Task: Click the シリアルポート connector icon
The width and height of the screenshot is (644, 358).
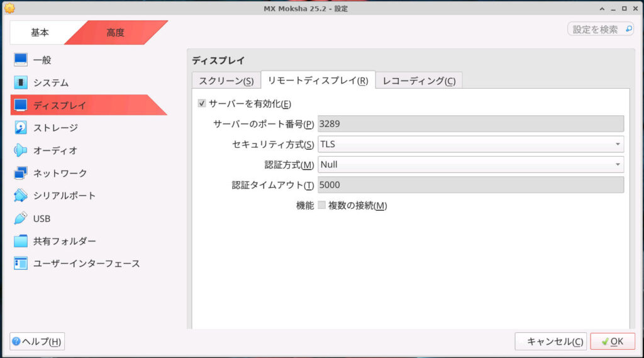Action: click(x=21, y=196)
